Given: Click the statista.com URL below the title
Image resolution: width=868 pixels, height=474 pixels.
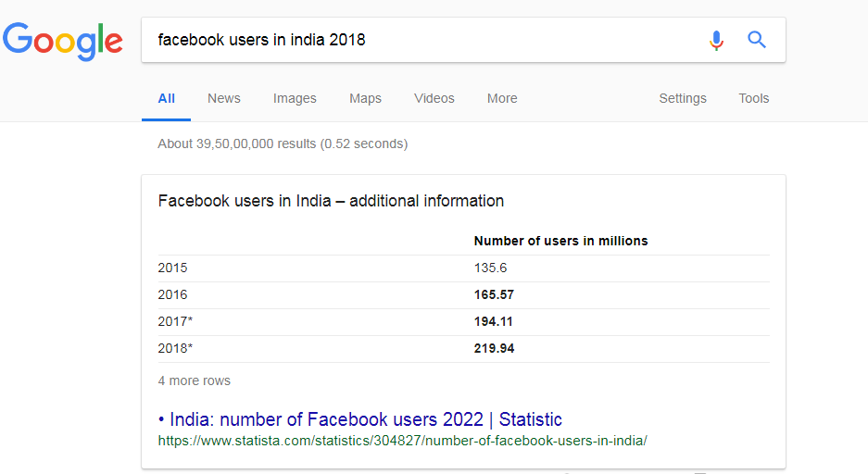Looking at the screenshot, I should [x=402, y=441].
